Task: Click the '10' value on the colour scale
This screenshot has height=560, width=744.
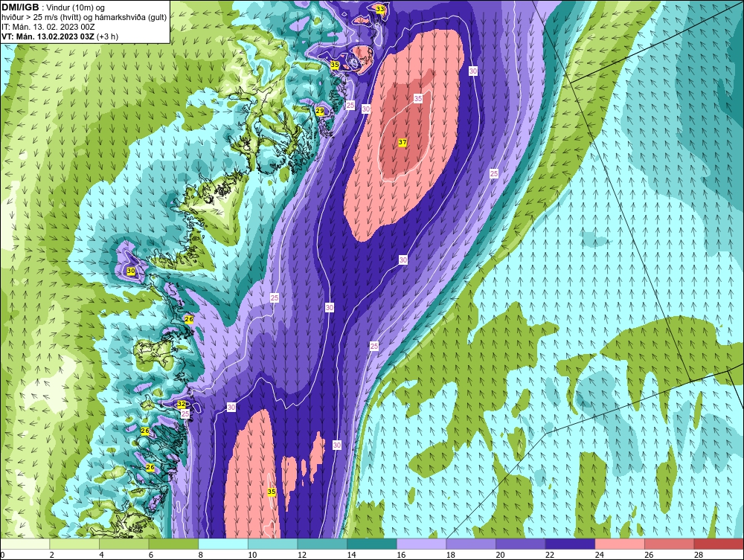Action: (252, 555)
